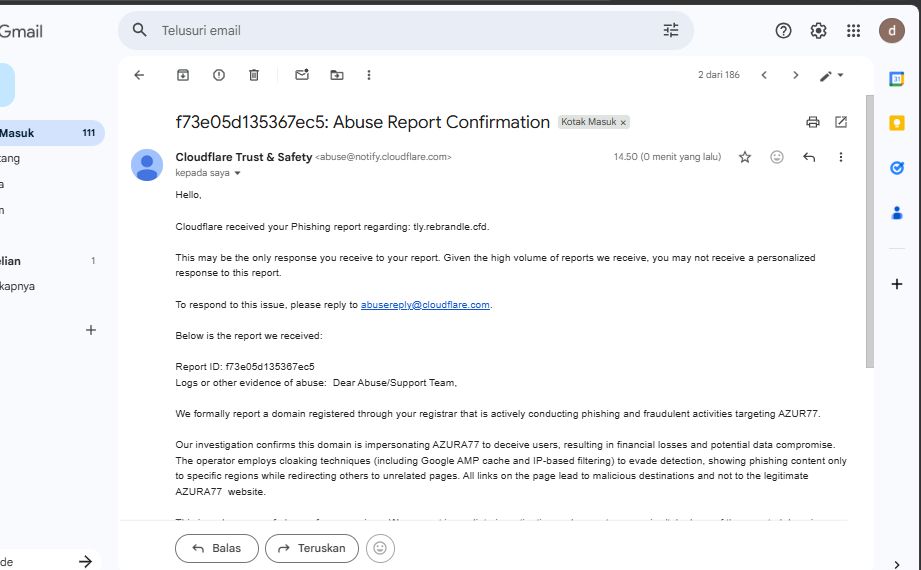Click sender name Cloudflare Trust & Safety
921x570 pixels.
coord(244,157)
